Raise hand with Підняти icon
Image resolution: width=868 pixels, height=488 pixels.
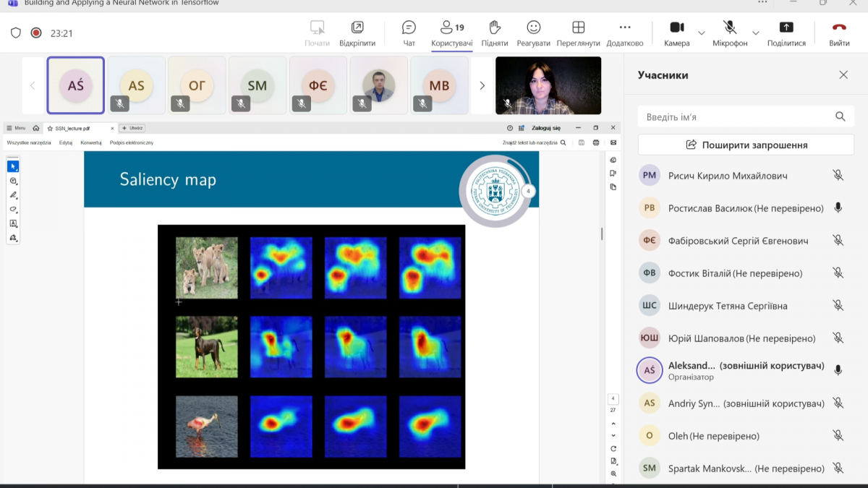coord(495,33)
